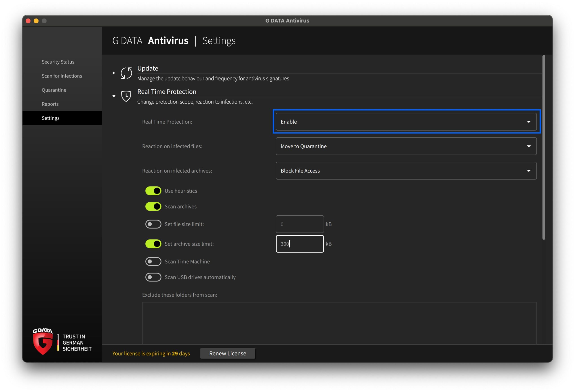The height and width of the screenshot is (392, 575).
Task: Click the Real Time Protection heading
Action: pyautogui.click(x=167, y=92)
